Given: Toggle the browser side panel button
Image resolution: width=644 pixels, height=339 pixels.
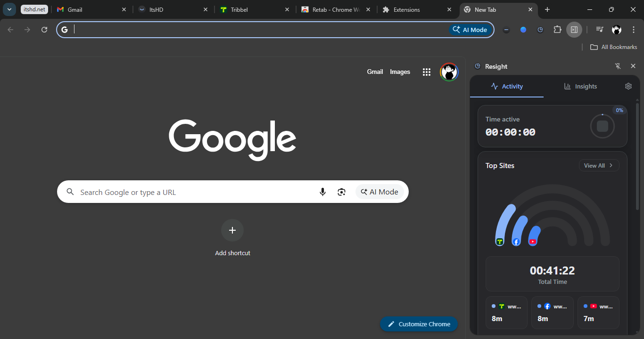Looking at the screenshot, I should pos(574,30).
